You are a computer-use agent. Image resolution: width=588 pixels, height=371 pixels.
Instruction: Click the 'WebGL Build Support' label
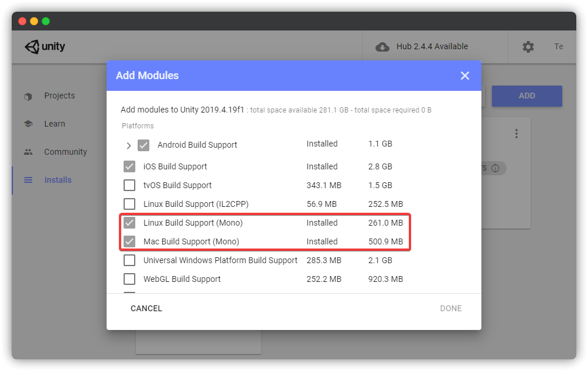tap(182, 279)
